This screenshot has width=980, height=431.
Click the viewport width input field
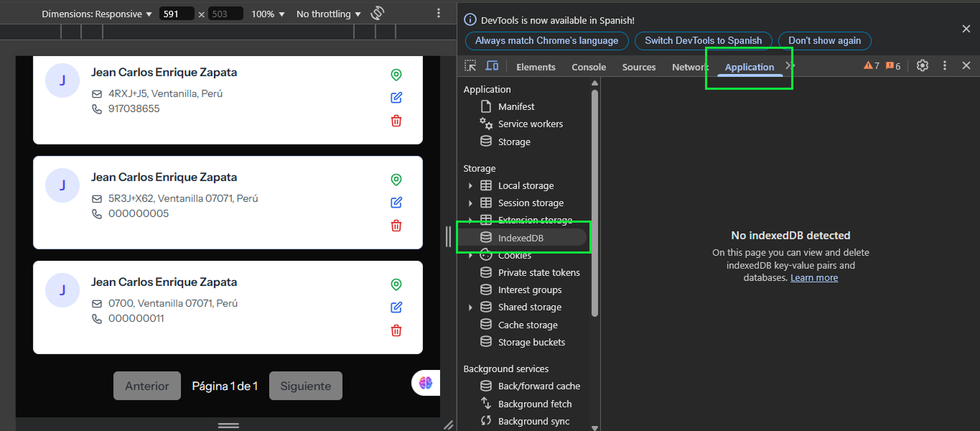pos(176,14)
